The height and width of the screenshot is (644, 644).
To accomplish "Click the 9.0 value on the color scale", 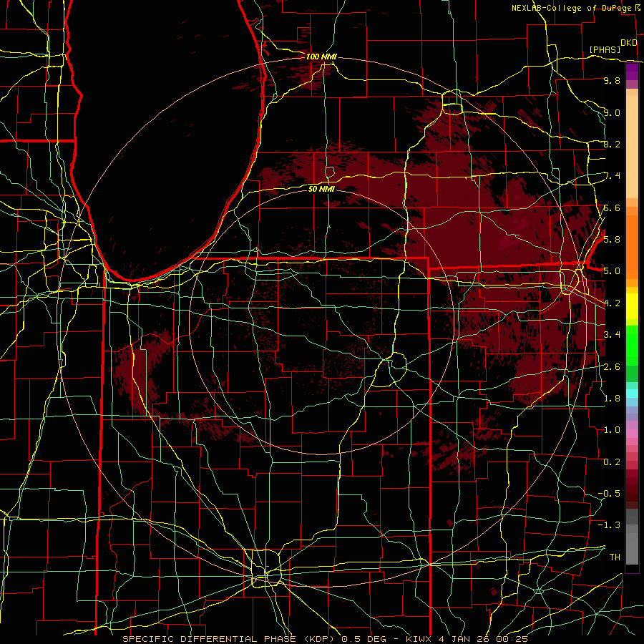I will pos(612,112).
